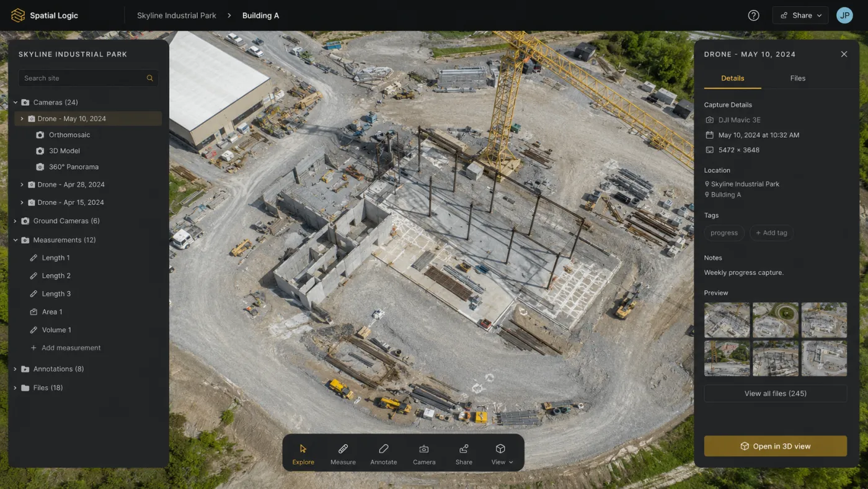This screenshot has height=489, width=868.
Task: Select 360° Panorama in the tree
Action: click(x=74, y=167)
